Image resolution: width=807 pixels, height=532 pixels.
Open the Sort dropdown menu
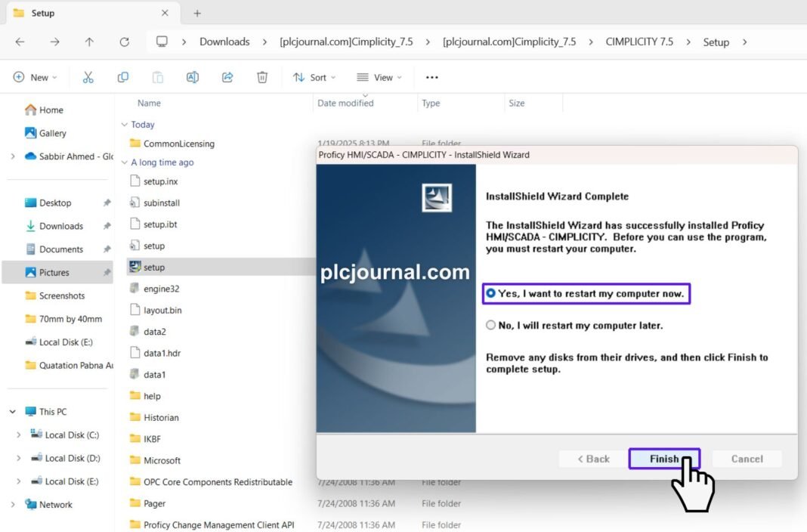tap(314, 77)
